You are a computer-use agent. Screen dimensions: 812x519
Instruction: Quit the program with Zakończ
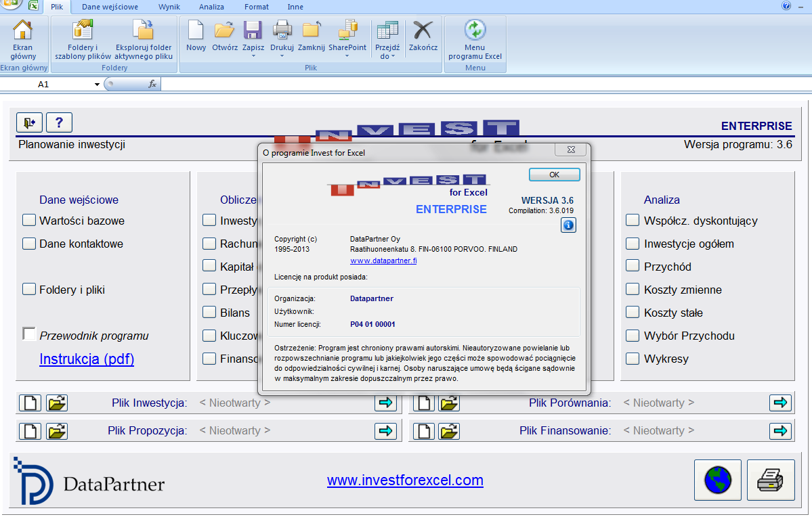point(423,37)
